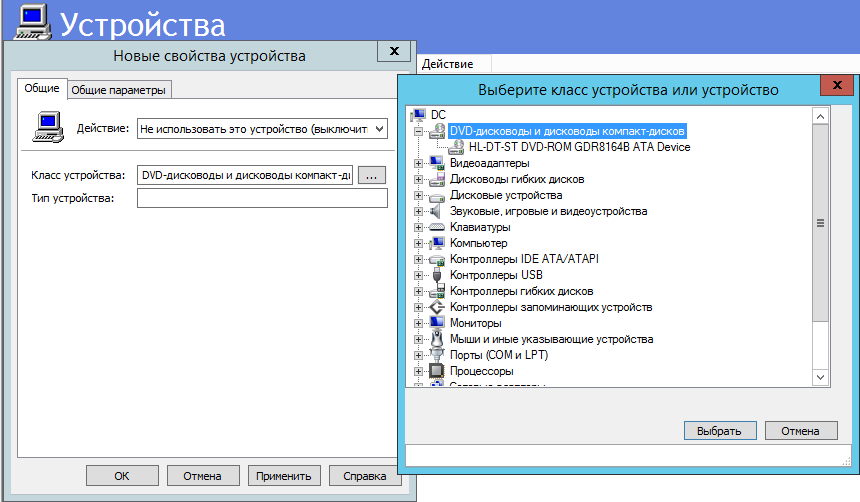Expand the Дисковые устройства node
860x502 pixels.
pos(418,195)
